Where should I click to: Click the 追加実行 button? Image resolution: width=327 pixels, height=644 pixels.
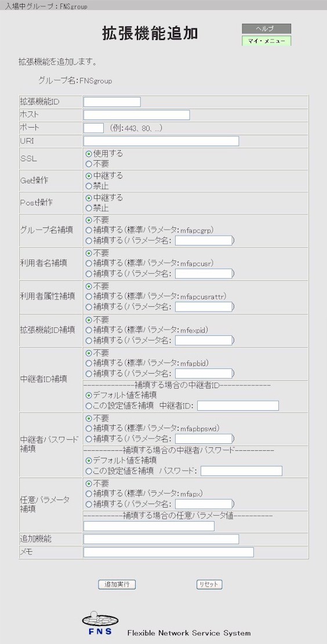pyautogui.click(x=117, y=584)
